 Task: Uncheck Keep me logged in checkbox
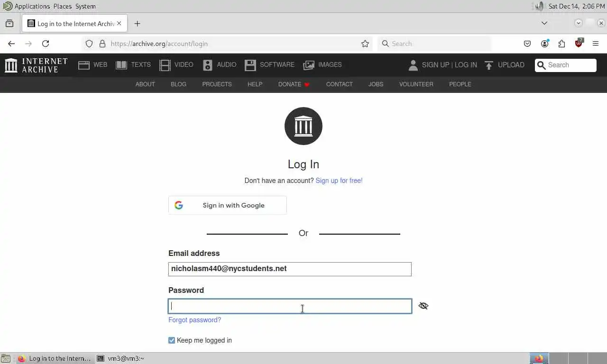pos(172,340)
